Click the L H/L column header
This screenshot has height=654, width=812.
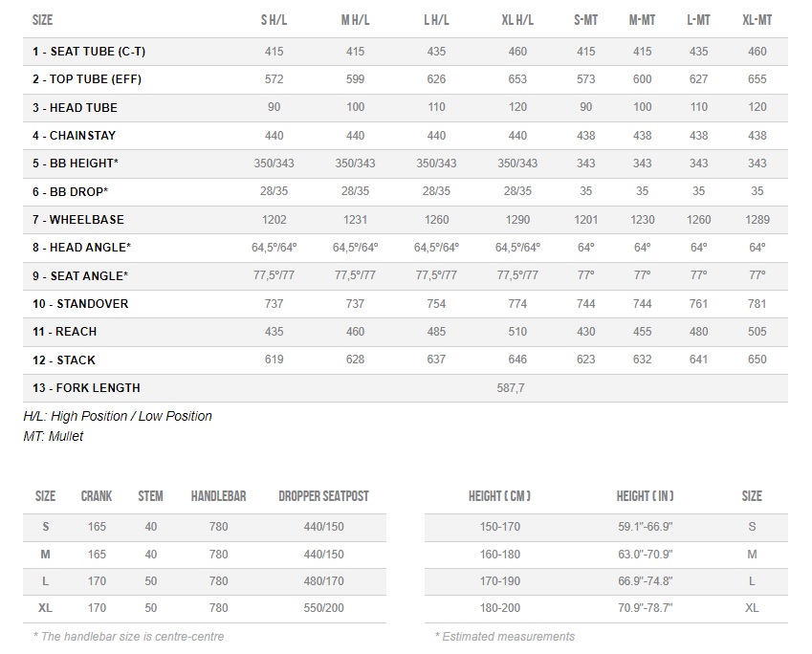tap(436, 20)
